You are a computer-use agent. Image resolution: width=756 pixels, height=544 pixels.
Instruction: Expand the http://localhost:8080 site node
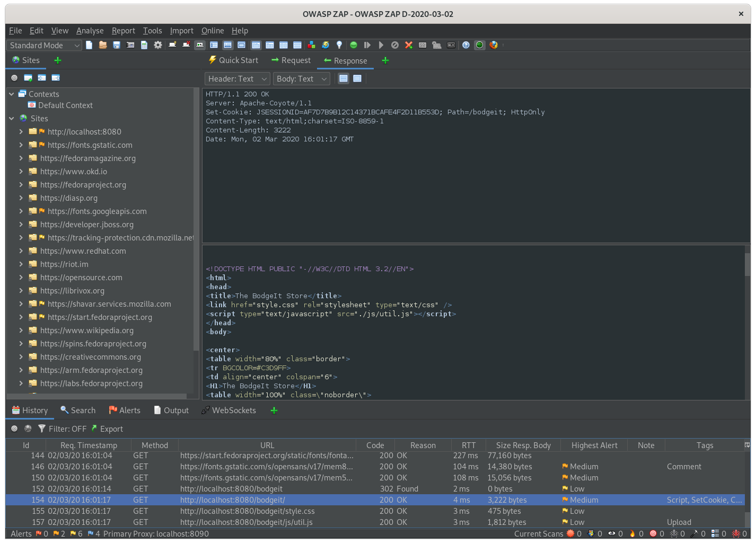pos(21,132)
